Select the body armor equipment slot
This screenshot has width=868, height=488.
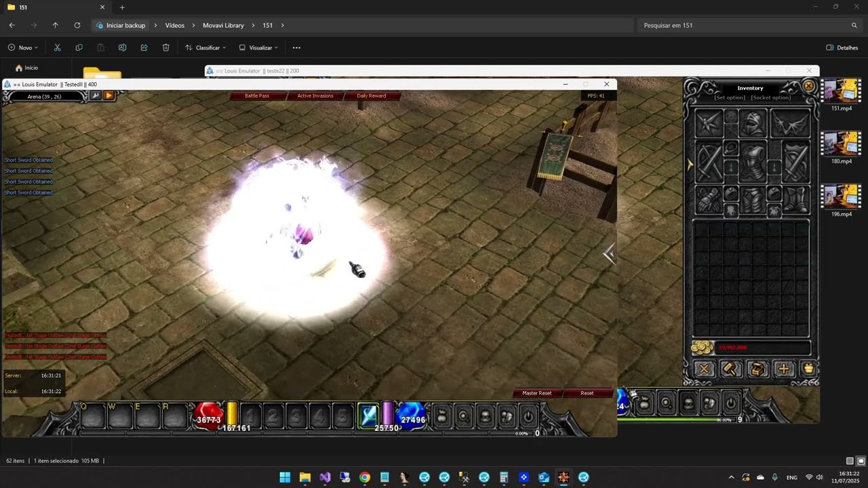(752, 161)
